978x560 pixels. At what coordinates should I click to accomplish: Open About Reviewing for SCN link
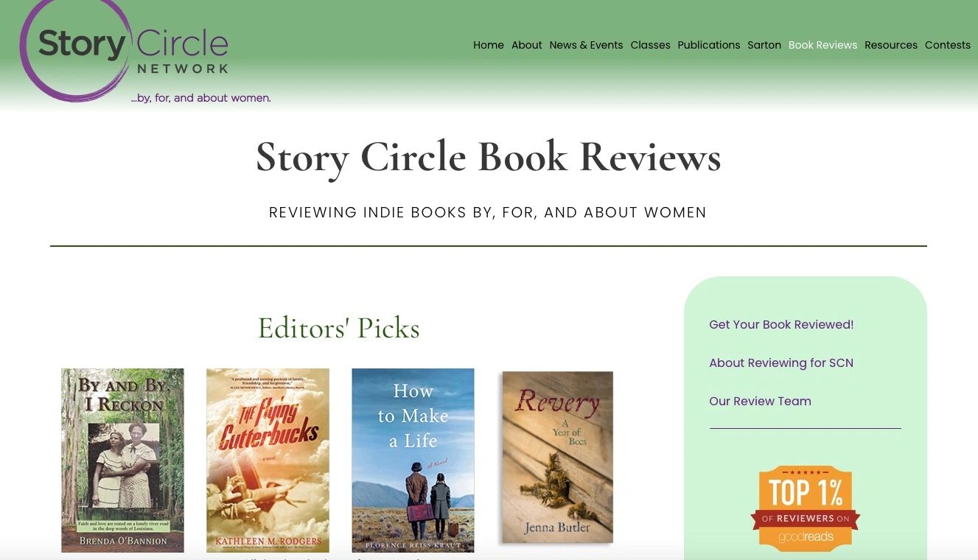point(781,363)
